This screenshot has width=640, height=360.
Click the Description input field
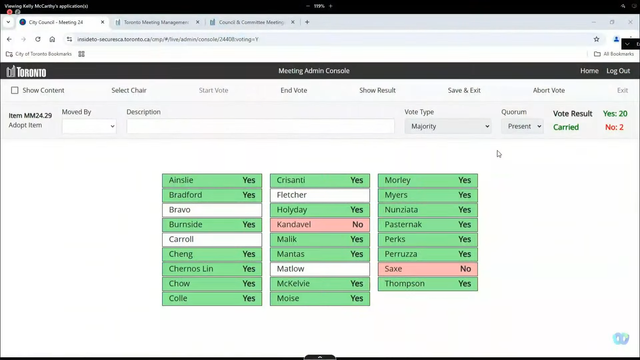click(x=260, y=127)
